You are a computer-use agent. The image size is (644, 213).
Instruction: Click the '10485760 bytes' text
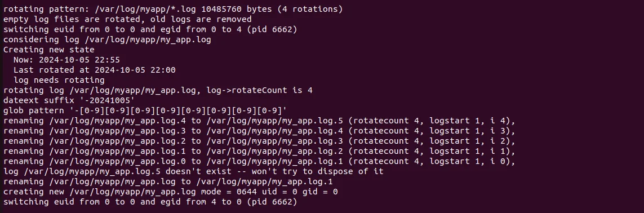[230, 9]
